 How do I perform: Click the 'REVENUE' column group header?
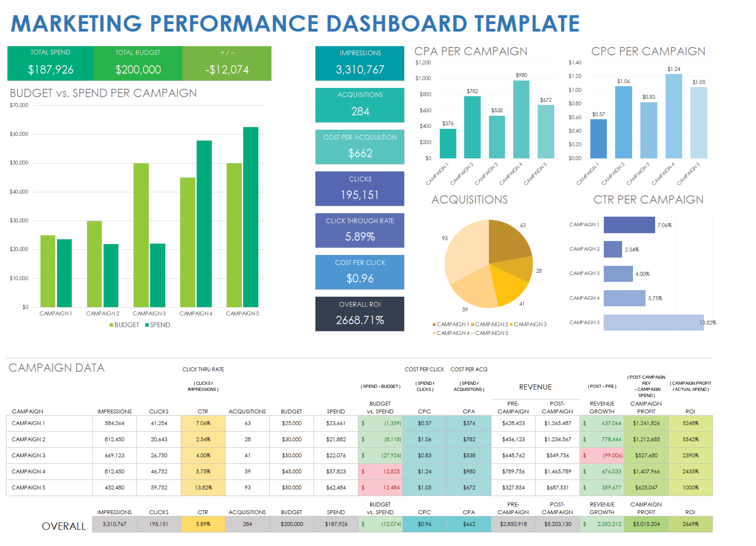click(535, 387)
